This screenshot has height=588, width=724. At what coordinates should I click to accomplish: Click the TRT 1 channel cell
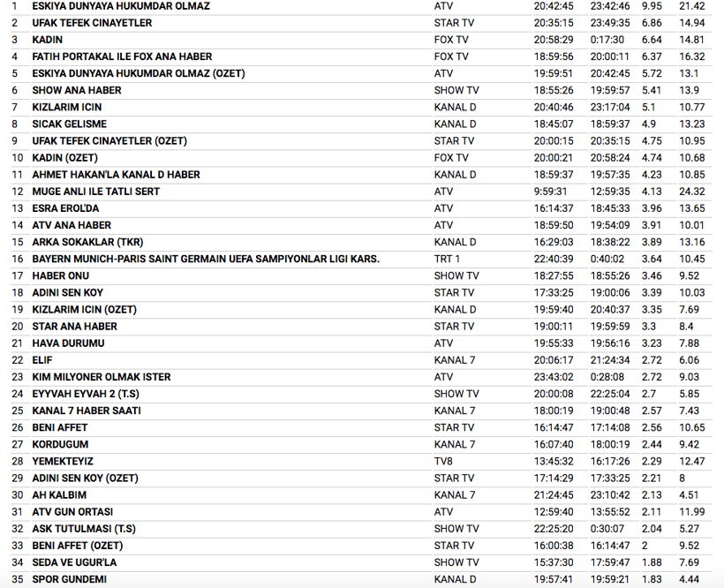(x=447, y=259)
